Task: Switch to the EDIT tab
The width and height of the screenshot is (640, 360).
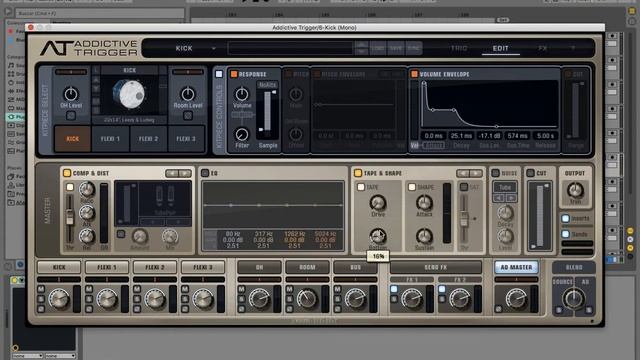Action: (500, 48)
